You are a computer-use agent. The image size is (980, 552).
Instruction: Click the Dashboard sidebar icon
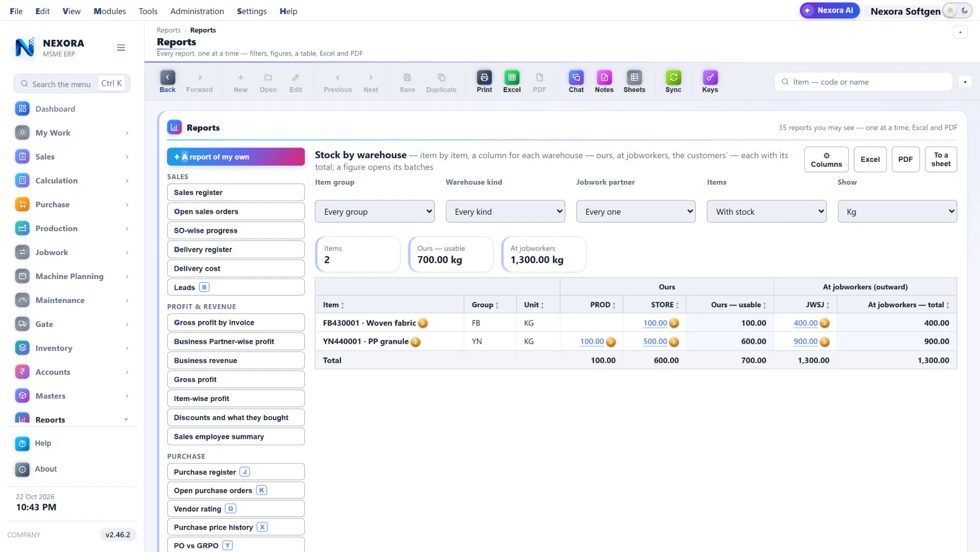22,109
